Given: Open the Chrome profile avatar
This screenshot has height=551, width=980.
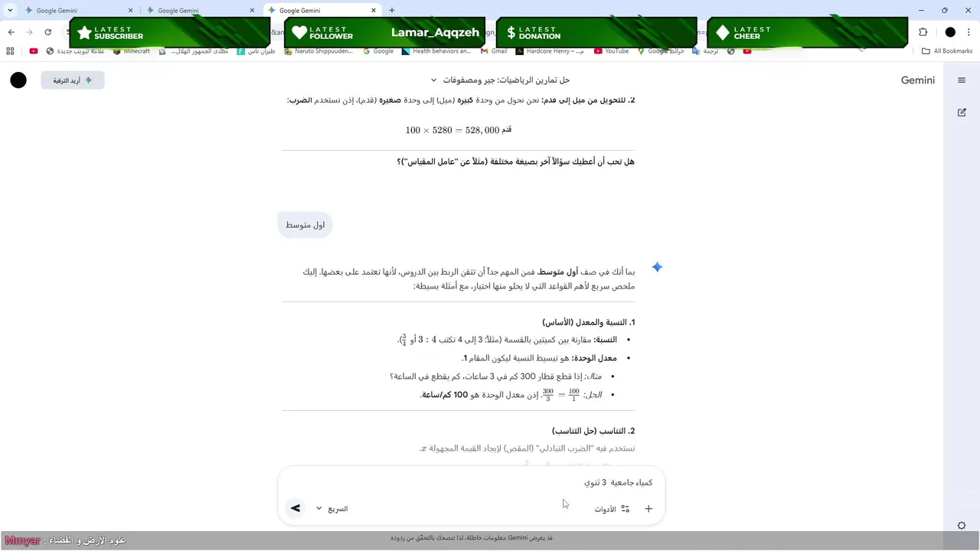Looking at the screenshot, I should pos(950,32).
